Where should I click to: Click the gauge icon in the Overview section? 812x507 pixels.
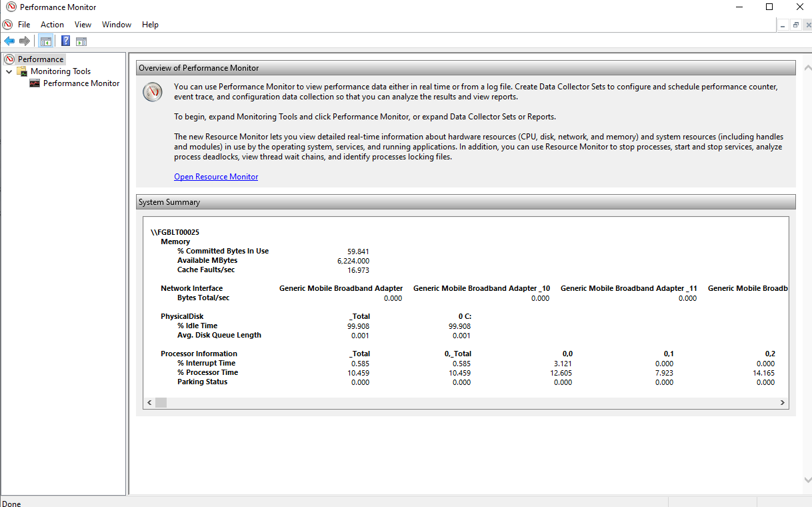(153, 92)
